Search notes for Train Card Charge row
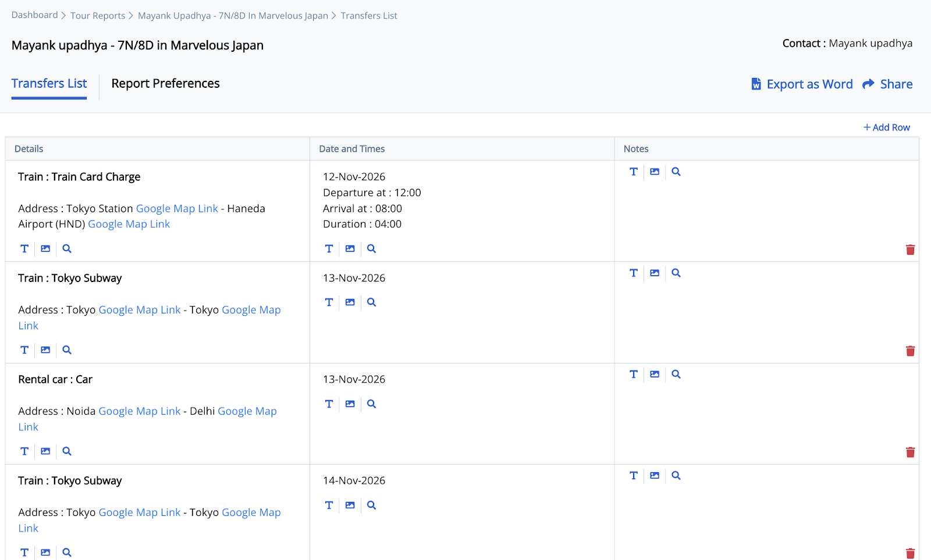 tap(676, 172)
